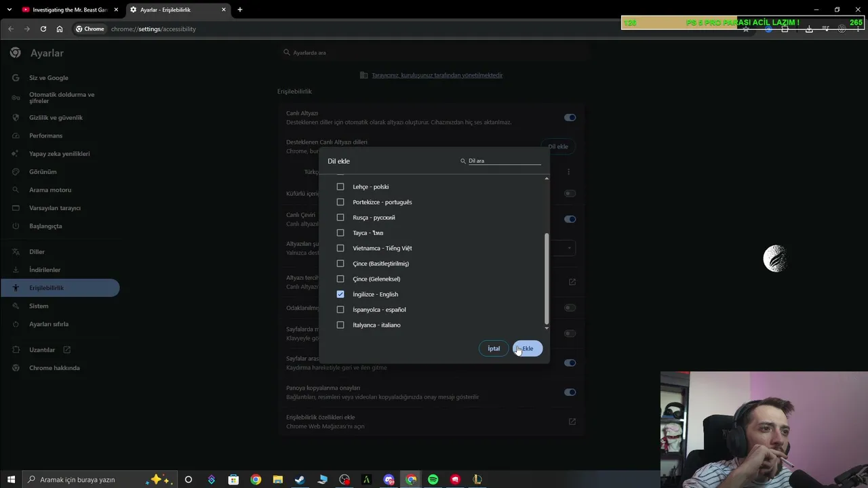Open more options menu beside Türkçe language
This screenshot has height=488, width=868.
point(568,172)
